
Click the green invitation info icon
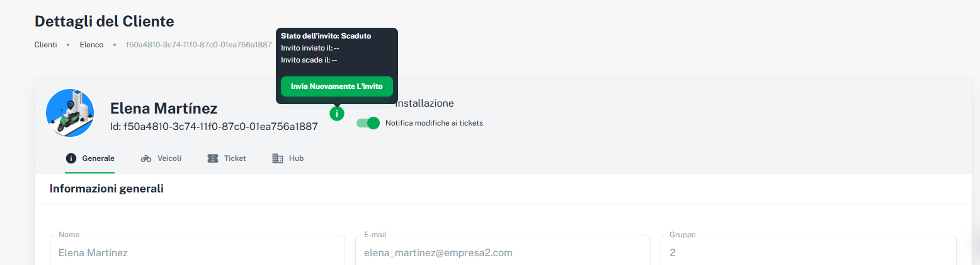(x=337, y=114)
